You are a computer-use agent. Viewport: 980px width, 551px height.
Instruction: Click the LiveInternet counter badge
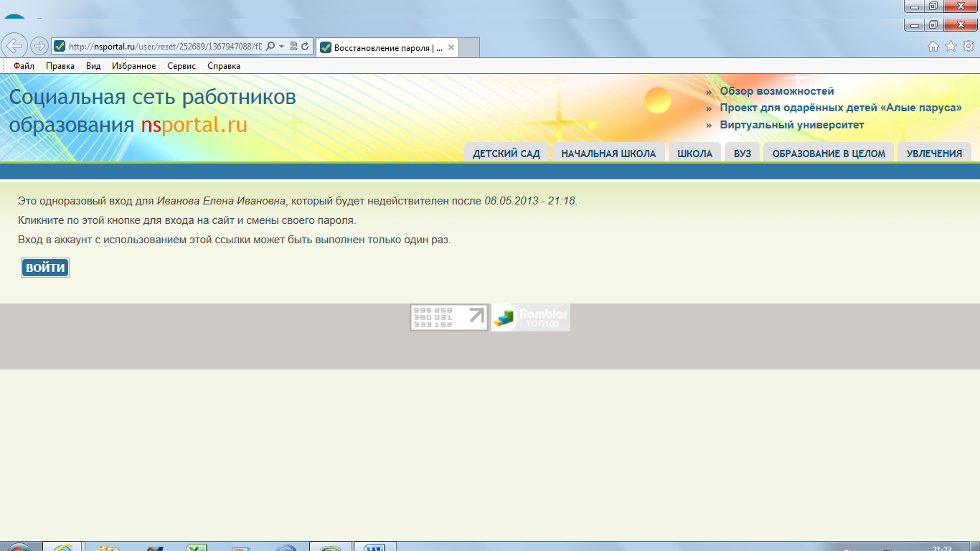pyautogui.click(x=449, y=317)
